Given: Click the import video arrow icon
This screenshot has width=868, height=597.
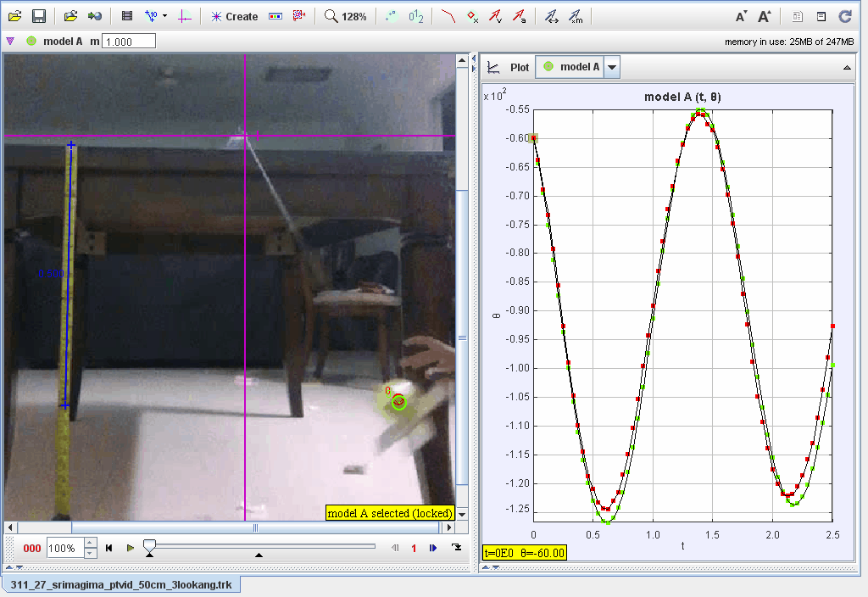Looking at the screenshot, I should 95,16.
